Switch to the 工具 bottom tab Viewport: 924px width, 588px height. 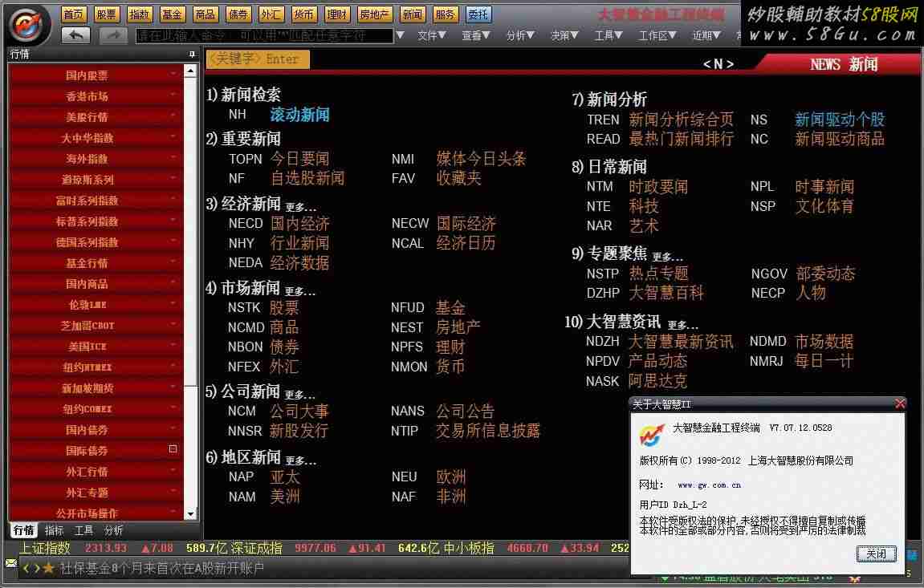point(83,530)
